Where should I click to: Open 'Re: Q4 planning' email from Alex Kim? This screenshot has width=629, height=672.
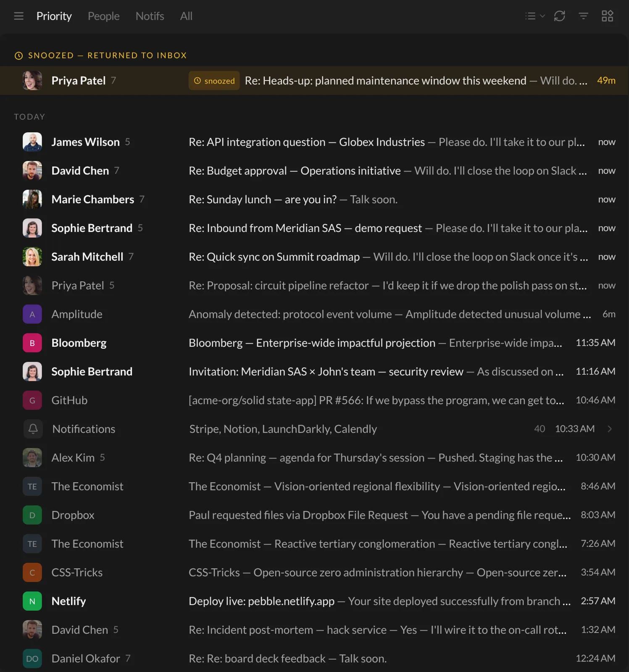(314, 457)
